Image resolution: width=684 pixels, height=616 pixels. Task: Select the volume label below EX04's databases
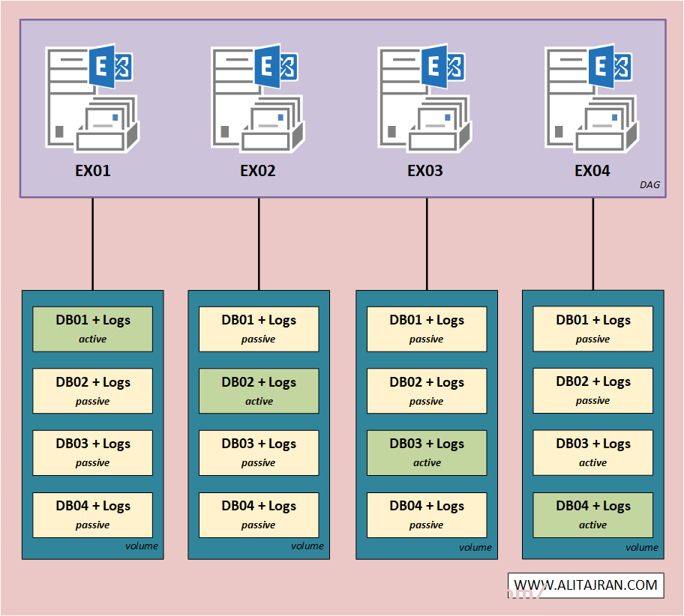coord(642,548)
